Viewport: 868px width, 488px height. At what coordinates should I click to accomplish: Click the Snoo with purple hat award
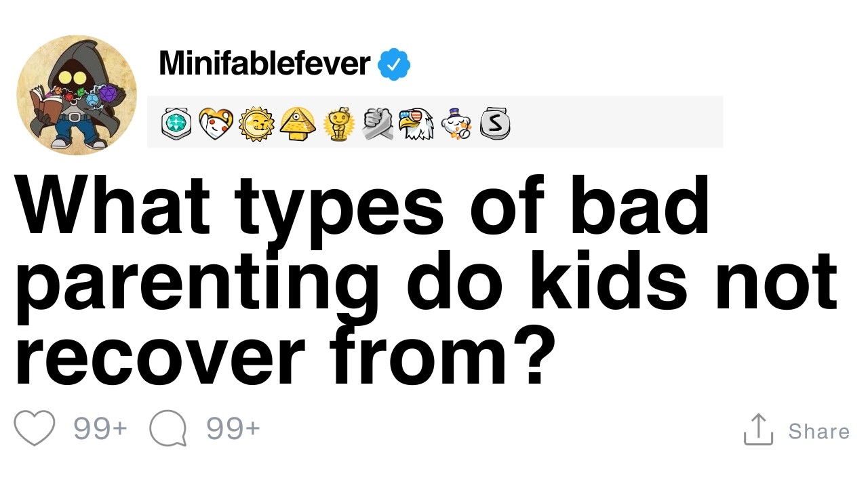[454, 123]
